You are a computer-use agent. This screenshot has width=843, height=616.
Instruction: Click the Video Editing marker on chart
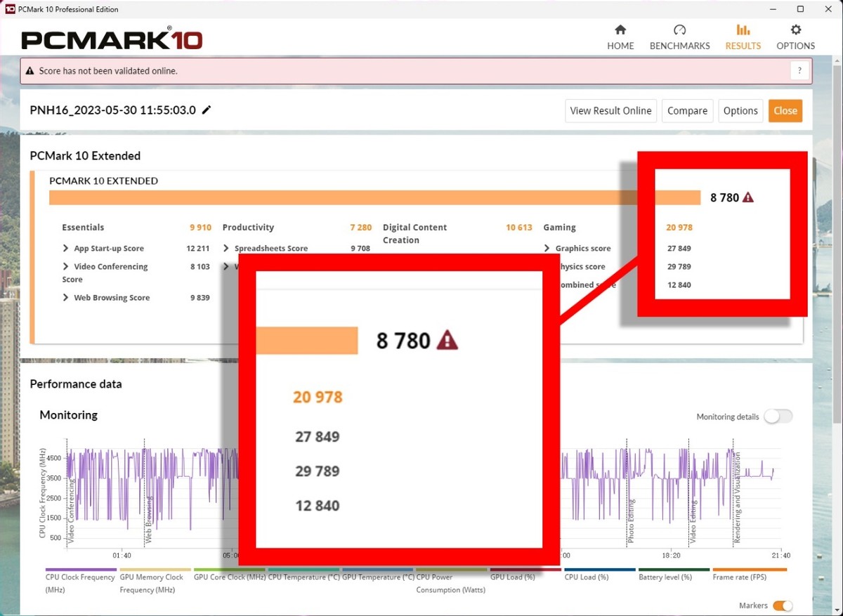pos(693,522)
